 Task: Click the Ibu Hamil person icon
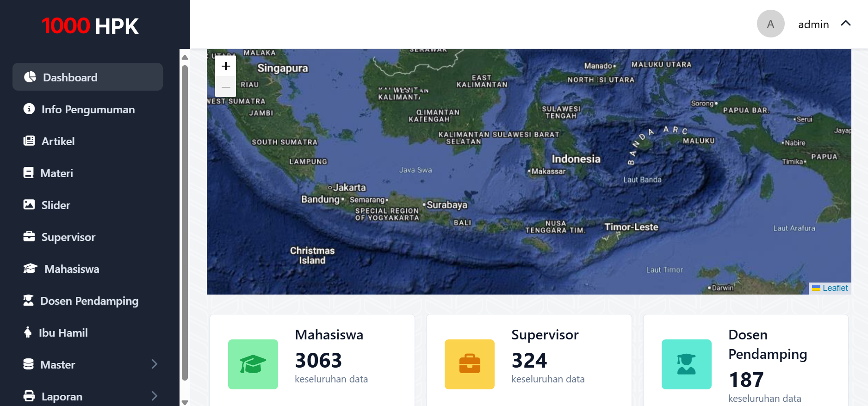28,332
